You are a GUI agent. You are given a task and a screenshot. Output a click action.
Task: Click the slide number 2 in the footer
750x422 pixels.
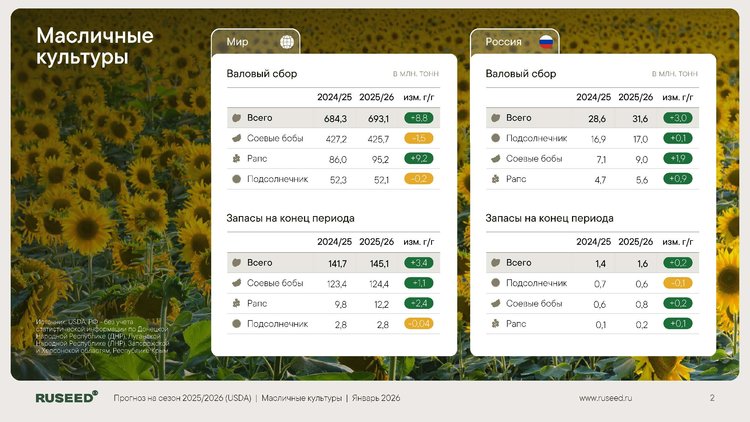click(712, 398)
